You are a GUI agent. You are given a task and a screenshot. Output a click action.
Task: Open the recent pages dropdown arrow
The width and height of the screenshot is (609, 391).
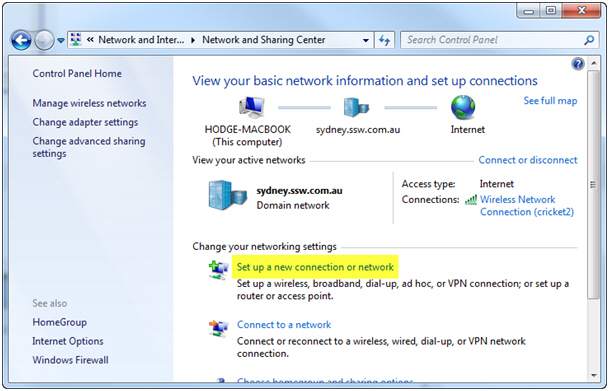coord(61,40)
